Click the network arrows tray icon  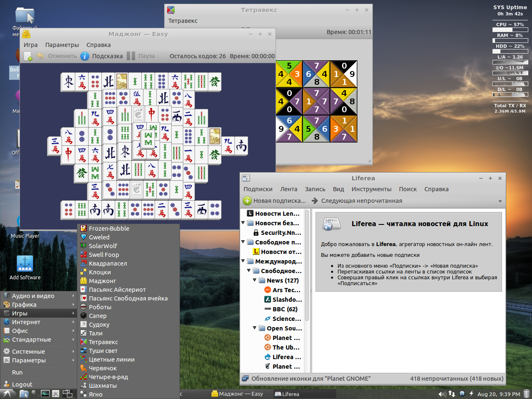pyautogui.click(x=452, y=394)
